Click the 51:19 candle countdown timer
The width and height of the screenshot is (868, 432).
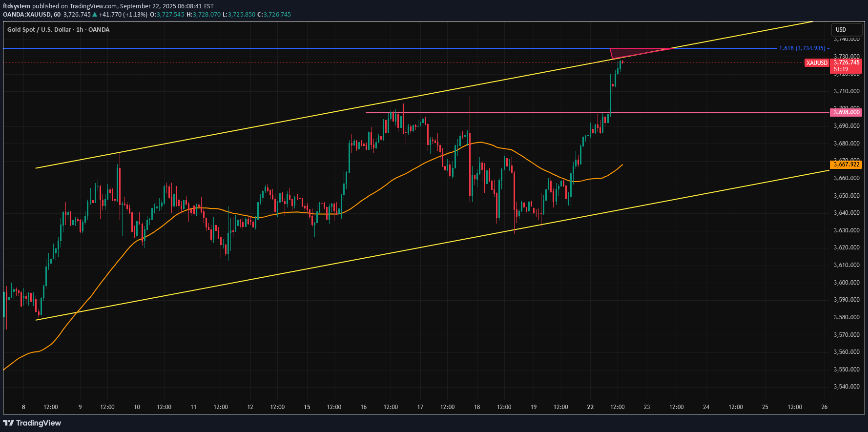tap(841, 69)
